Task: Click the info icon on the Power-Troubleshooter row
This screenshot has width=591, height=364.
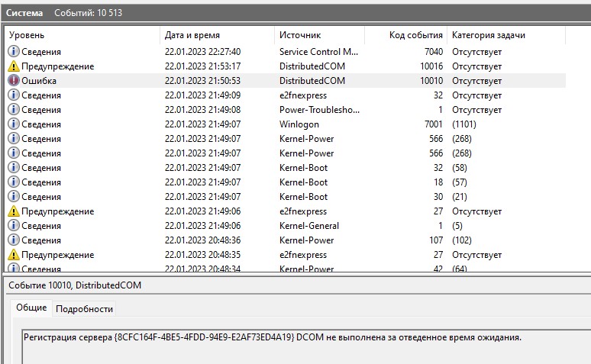Action: (13, 110)
